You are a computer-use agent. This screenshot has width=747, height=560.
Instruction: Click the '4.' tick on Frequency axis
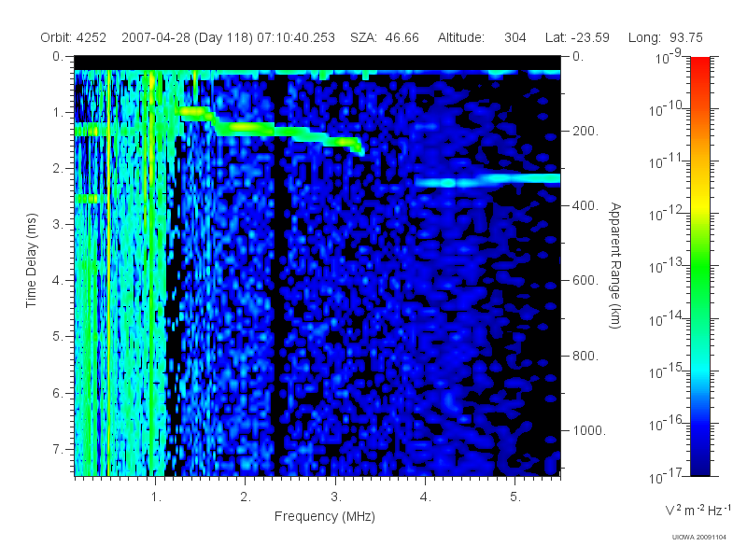click(426, 497)
